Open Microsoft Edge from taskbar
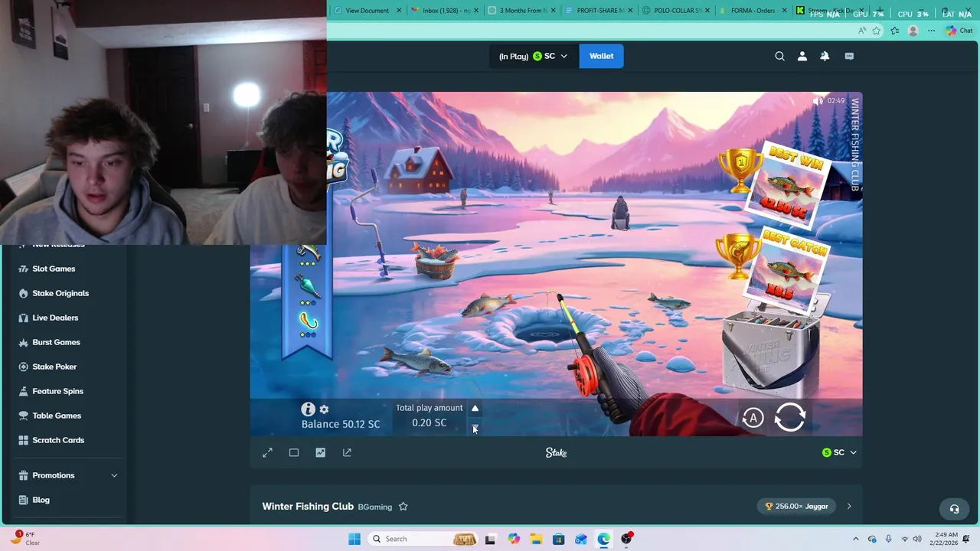This screenshot has width=980, height=551. tap(603, 539)
